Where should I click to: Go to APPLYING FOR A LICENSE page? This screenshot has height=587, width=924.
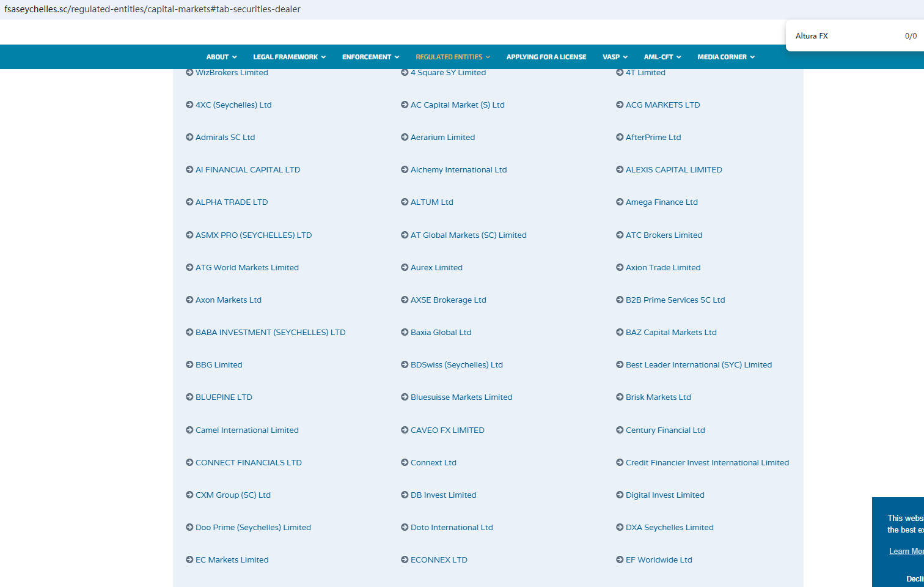[546, 57]
